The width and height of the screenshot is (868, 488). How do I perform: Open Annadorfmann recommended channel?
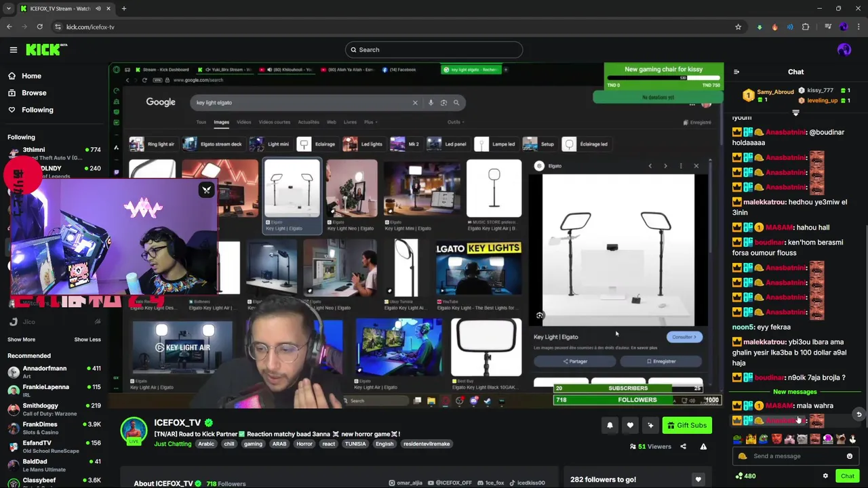[54, 372]
